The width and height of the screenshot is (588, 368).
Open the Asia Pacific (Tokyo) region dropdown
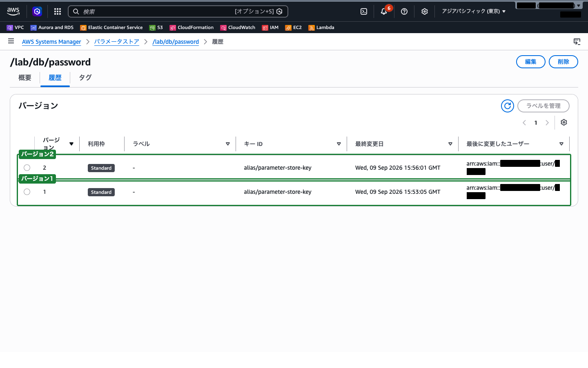(474, 11)
